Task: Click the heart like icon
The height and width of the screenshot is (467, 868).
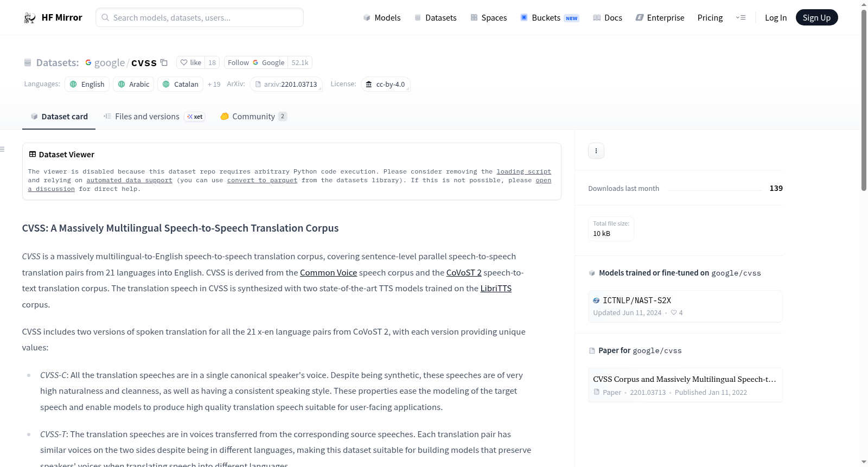Action: [x=184, y=62]
